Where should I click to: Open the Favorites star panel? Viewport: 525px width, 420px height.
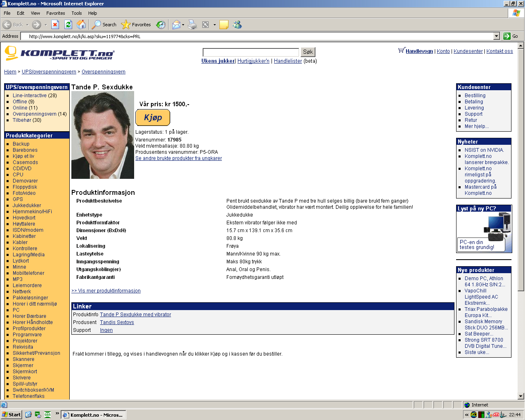[x=136, y=25]
